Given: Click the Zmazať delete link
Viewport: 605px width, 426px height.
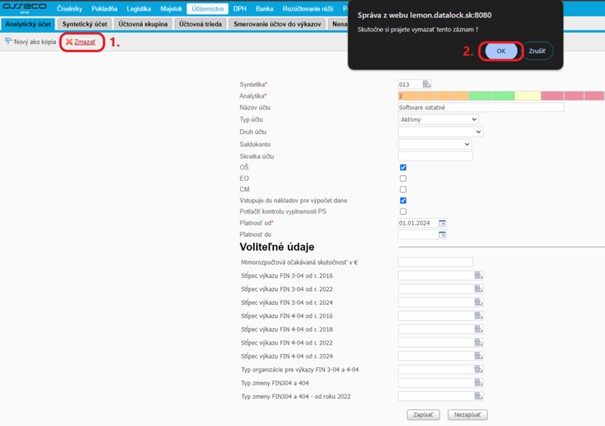Looking at the screenshot, I should click(x=84, y=42).
